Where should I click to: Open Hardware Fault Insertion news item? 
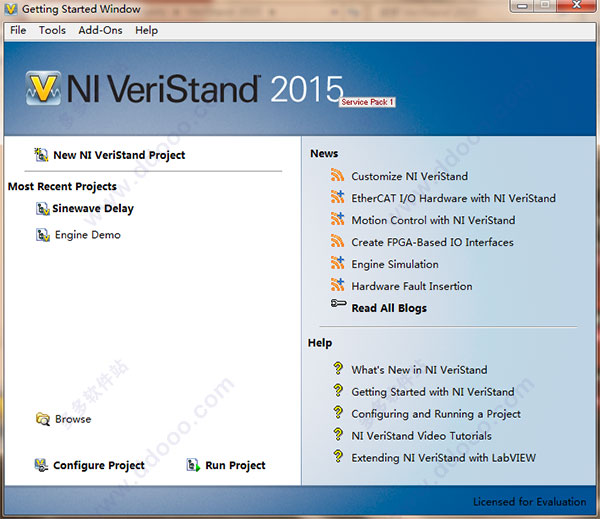412,286
